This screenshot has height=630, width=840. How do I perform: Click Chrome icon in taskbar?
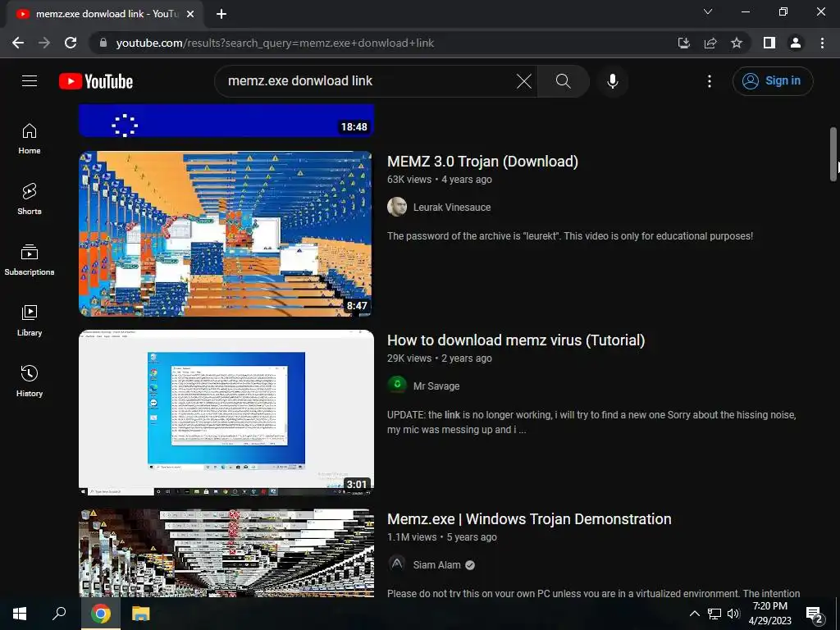coord(101,614)
